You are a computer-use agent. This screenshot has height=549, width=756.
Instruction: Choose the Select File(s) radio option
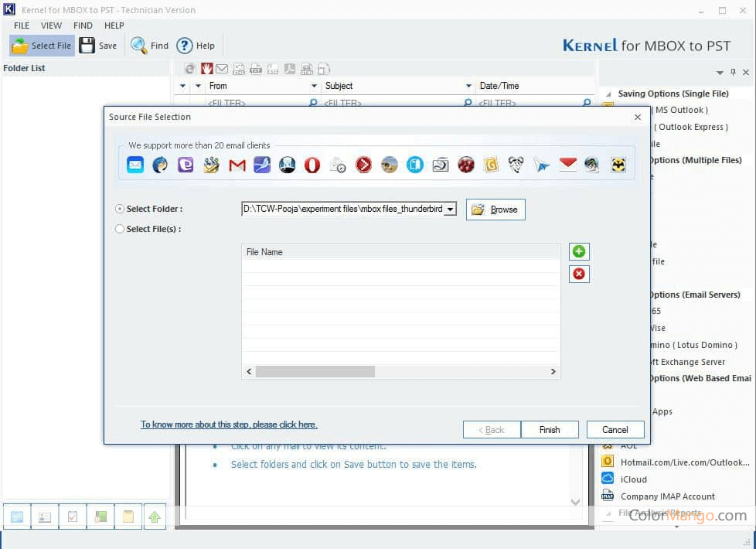click(x=120, y=229)
